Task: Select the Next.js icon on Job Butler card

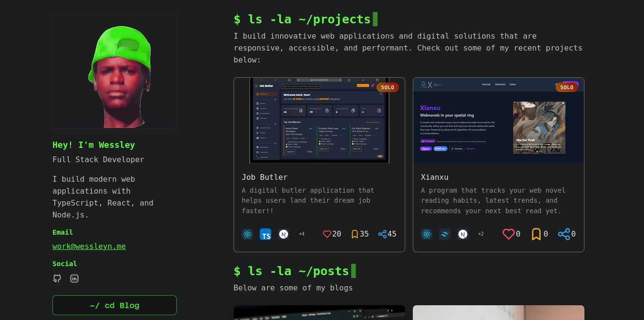Action: pyautogui.click(x=284, y=234)
